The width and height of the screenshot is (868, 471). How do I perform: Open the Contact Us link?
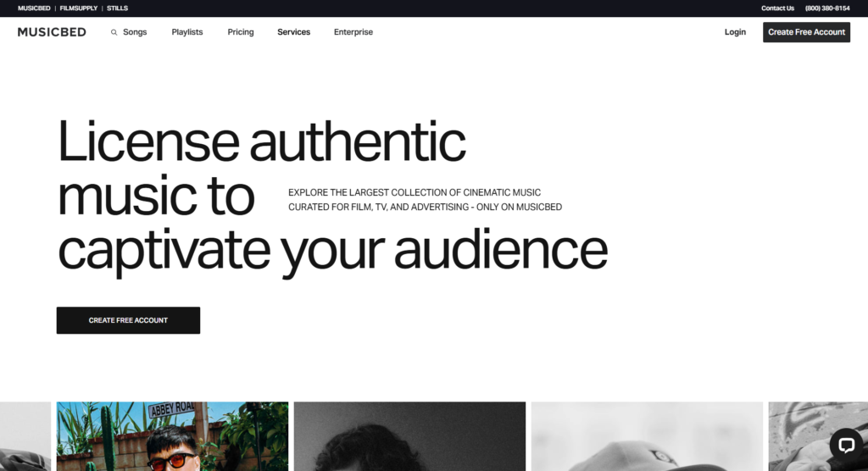[x=778, y=8]
